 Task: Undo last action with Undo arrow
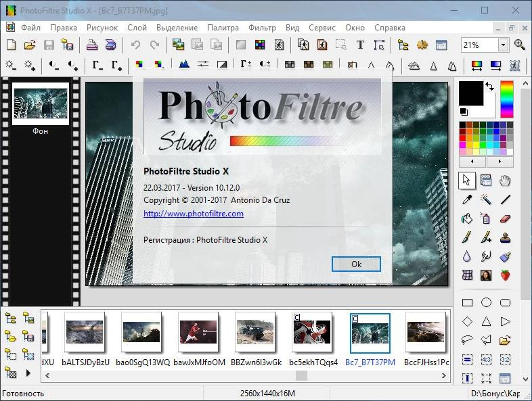tap(136, 45)
